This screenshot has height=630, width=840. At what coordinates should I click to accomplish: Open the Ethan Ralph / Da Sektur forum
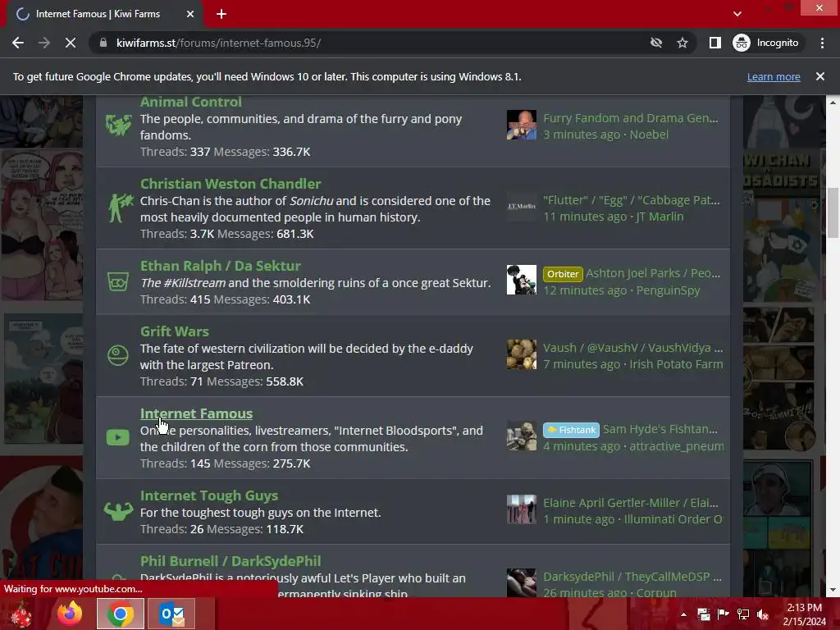point(220,266)
